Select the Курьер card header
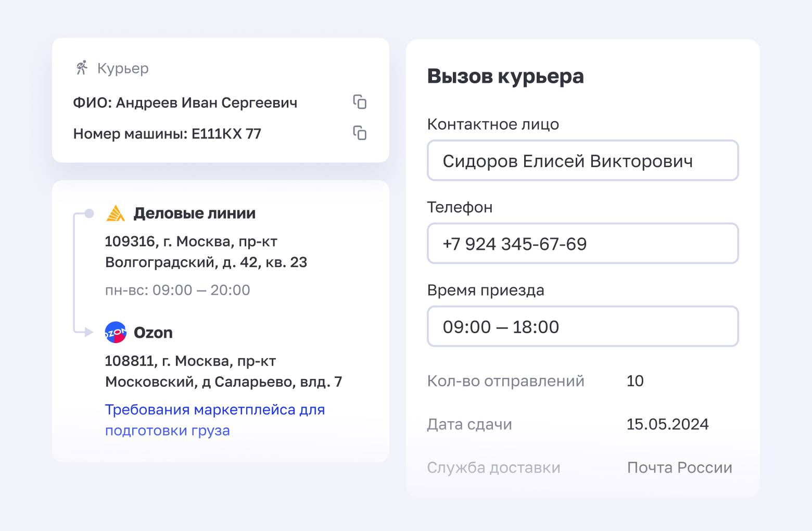812x531 pixels. (122, 68)
